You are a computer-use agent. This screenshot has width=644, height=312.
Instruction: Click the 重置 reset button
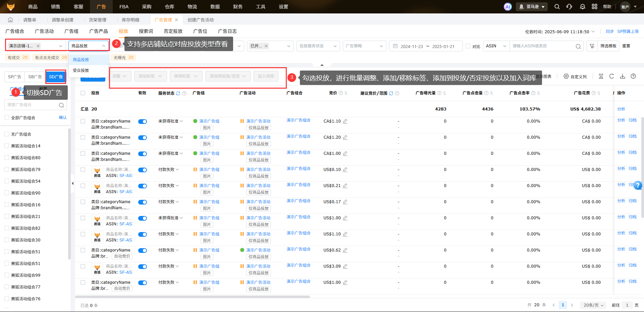click(x=626, y=46)
